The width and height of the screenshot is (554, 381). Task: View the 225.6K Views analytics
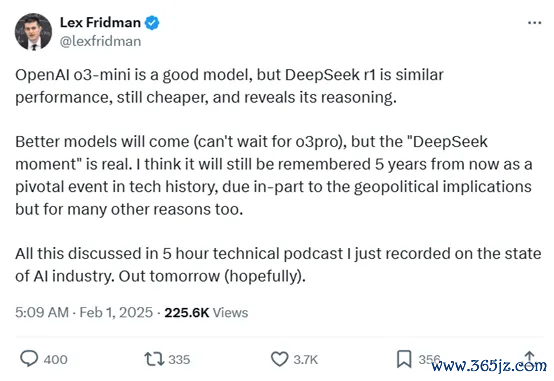click(x=206, y=312)
